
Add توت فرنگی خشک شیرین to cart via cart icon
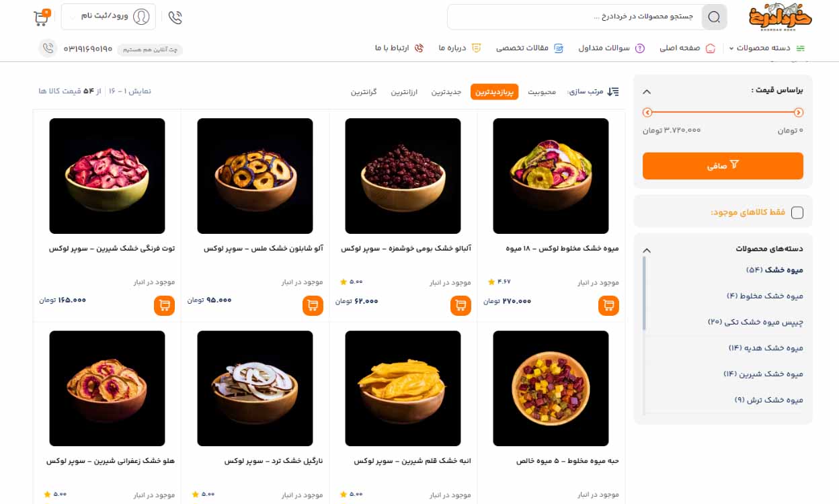click(x=164, y=305)
